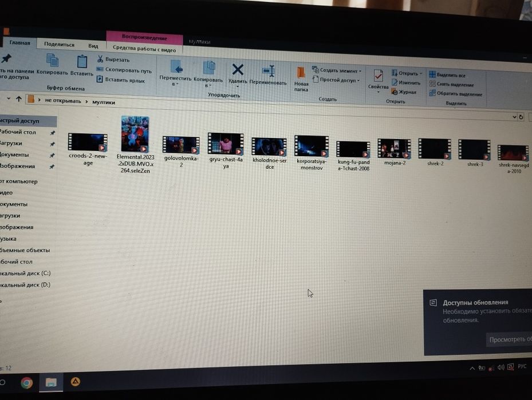Select the shrek-3 video file
The image size is (532, 400).
click(474, 153)
